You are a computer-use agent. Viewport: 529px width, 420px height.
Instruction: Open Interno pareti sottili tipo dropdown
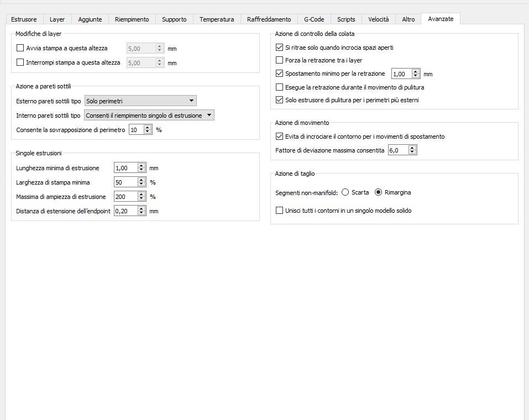click(x=149, y=116)
